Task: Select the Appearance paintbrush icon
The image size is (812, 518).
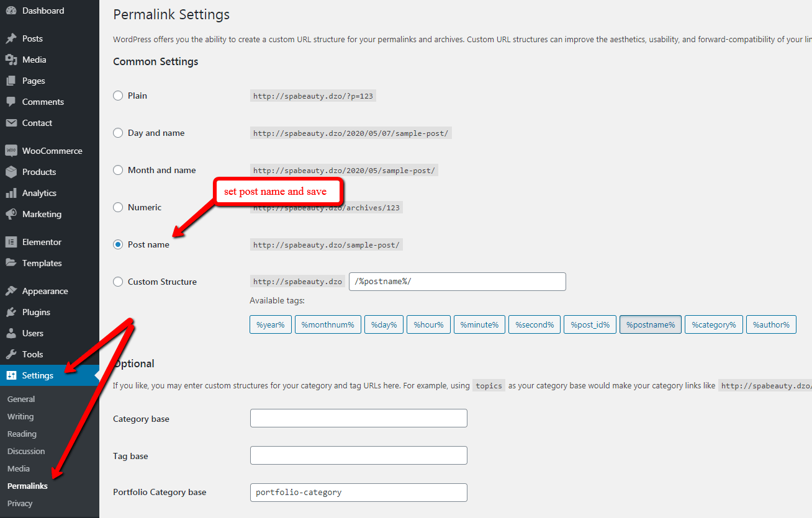Action: click(x=10, y=290)
